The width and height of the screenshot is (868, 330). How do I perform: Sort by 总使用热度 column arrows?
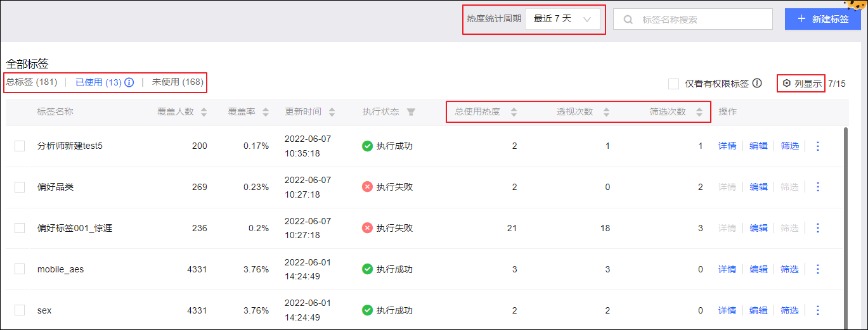514,112
